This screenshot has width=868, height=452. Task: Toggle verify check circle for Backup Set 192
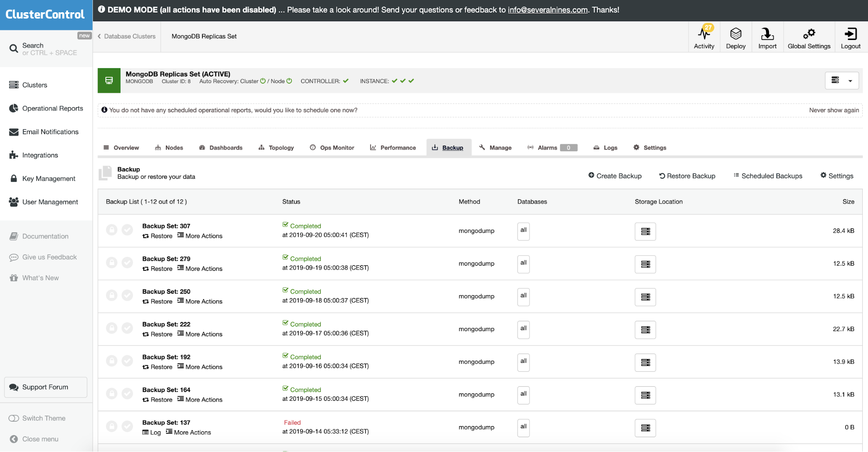point(127,361)
